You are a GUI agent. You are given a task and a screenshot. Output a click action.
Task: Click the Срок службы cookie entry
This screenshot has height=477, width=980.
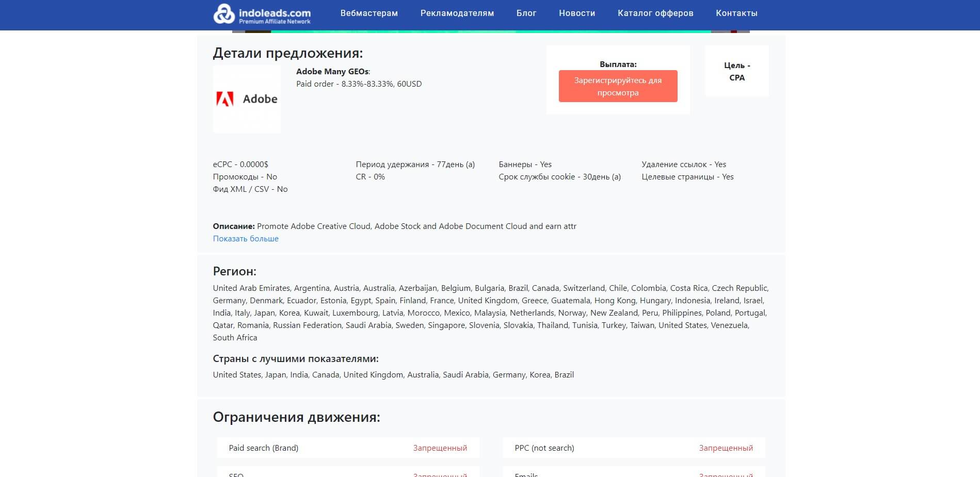pos(560,177)
